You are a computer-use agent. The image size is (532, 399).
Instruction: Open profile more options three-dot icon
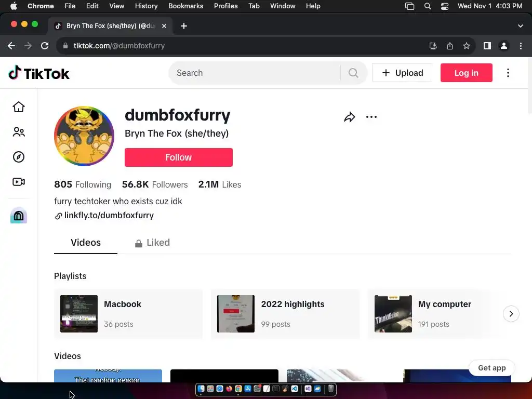pos(371,117)
